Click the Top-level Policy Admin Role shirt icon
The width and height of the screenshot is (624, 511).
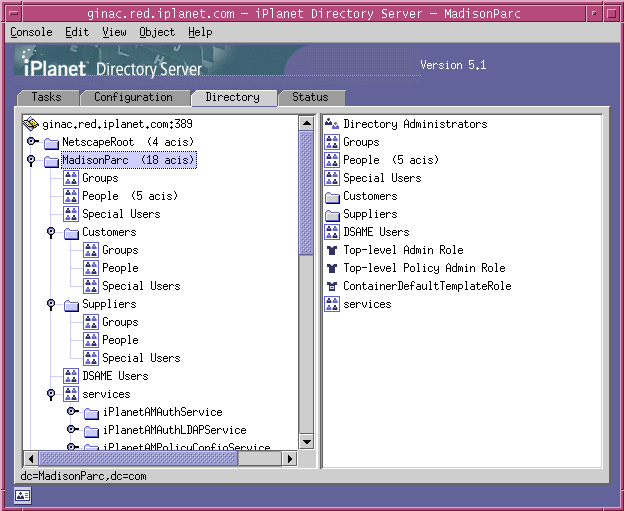332,268
